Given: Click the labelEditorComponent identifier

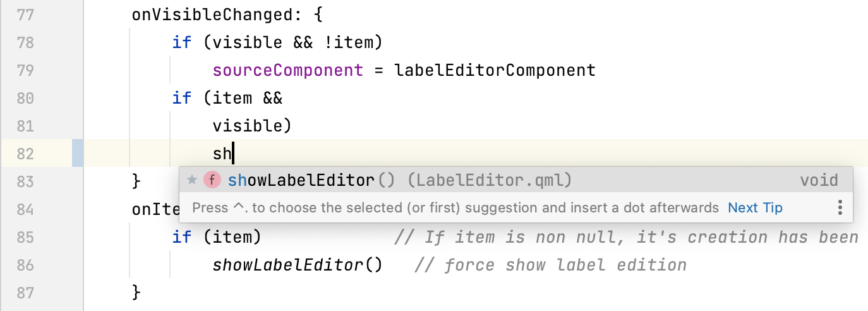Looking at the screenshot, I should [495, 70].
